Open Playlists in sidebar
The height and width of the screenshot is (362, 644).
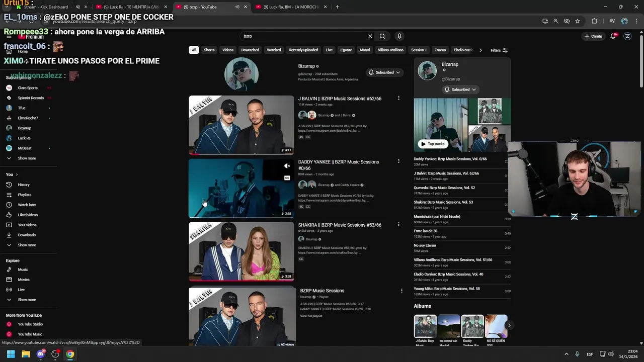[25, 195]
